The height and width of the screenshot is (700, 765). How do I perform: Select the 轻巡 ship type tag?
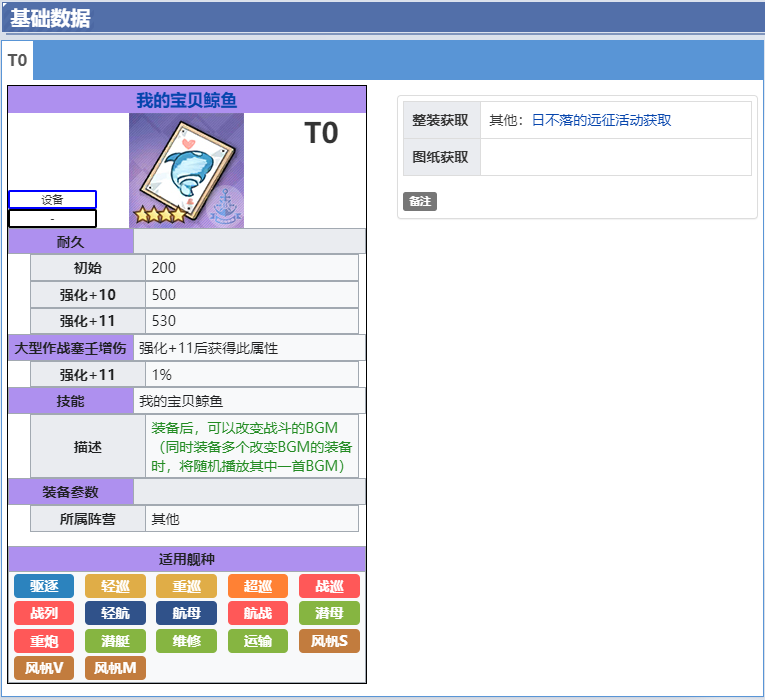coord(115,586)
